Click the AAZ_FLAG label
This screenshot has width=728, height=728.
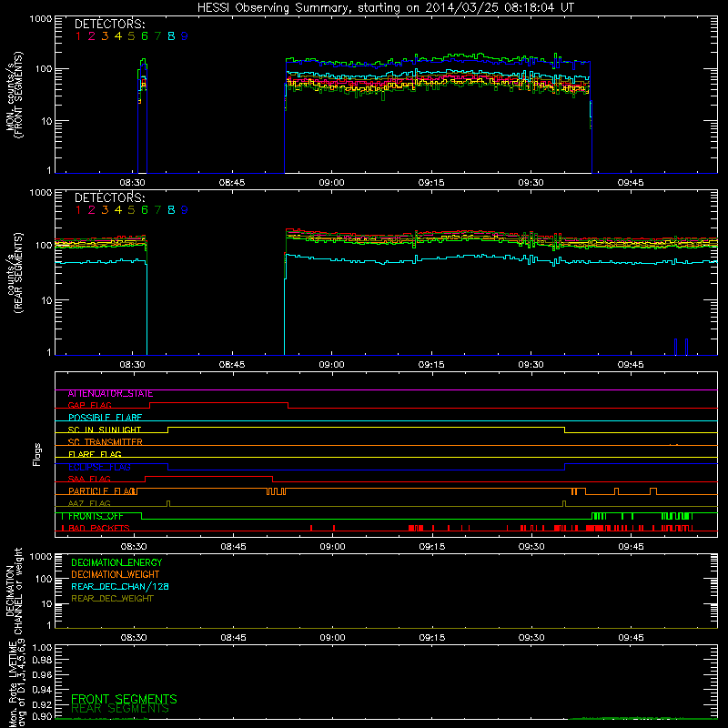pyautogui.click(x=89, y=503)
